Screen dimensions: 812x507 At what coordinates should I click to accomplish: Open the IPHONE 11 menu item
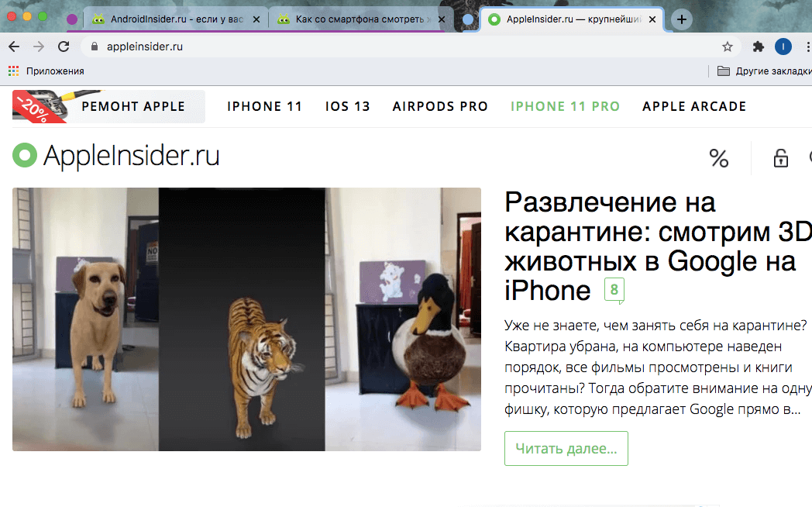(265, 107)
